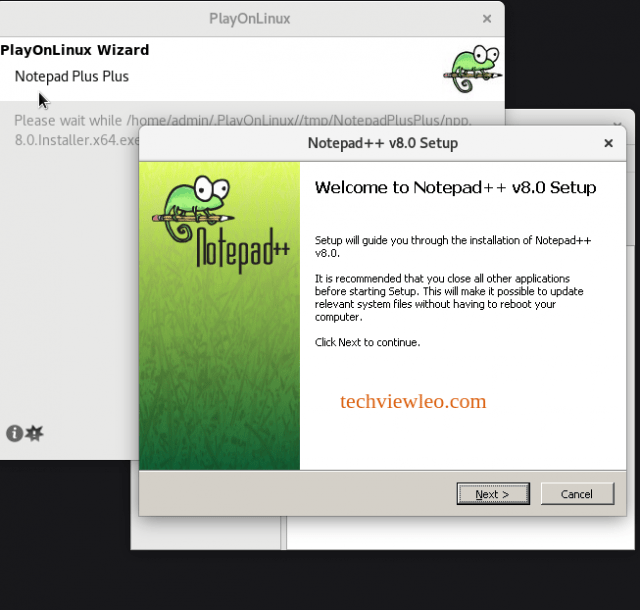Click the Notepad++ logo image in setup dialog
640x610 pixels.
point(220,225)
